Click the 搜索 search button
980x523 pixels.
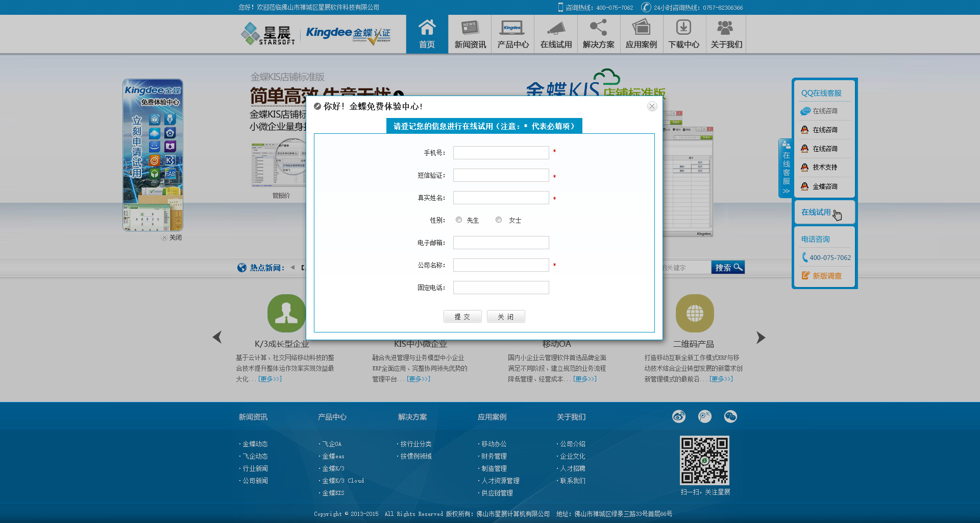tap(727, 268)
